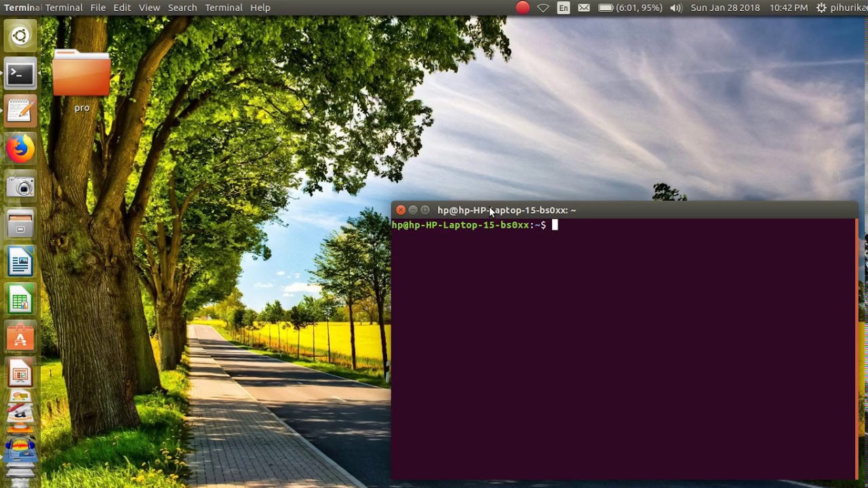Maximize the terminal window
This screenshot has height=488, width=868.
tap(425, 210)
